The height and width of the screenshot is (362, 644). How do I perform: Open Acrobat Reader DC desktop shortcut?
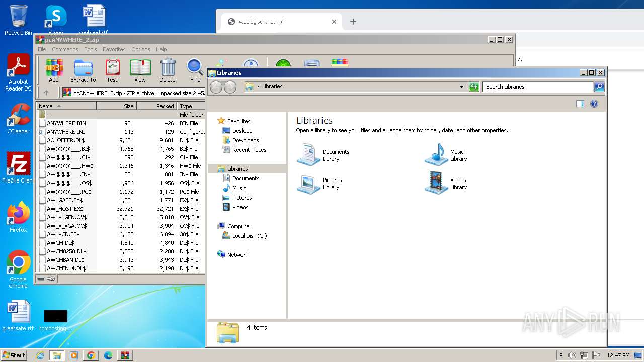coord(18,73)
